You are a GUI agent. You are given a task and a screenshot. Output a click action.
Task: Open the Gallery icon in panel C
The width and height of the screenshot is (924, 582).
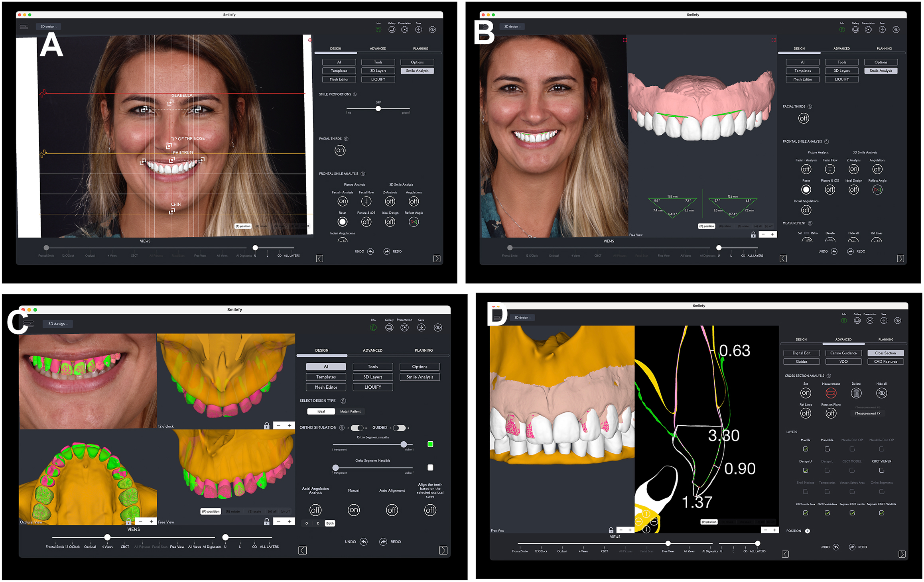tap(389, 327)
